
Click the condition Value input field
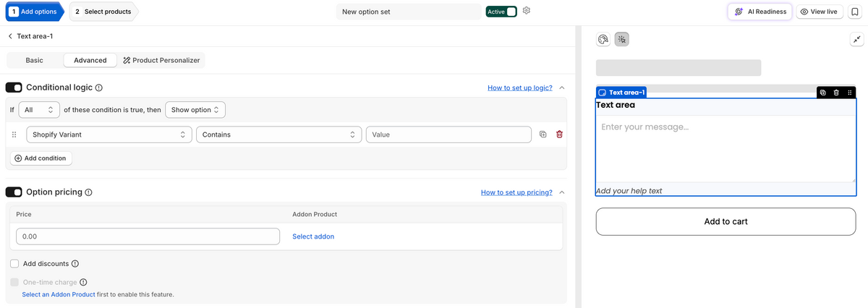[x=448, y=134]
